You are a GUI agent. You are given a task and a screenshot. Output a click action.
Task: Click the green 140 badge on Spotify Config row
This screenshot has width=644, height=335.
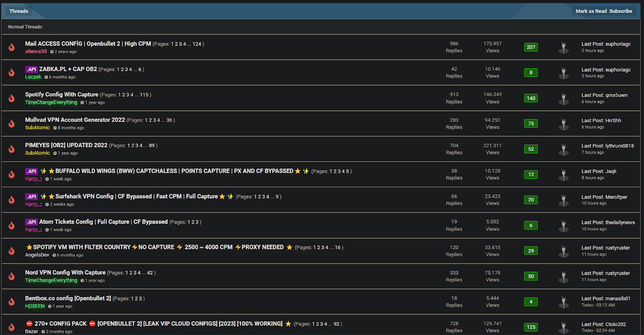tap(531, 98)
